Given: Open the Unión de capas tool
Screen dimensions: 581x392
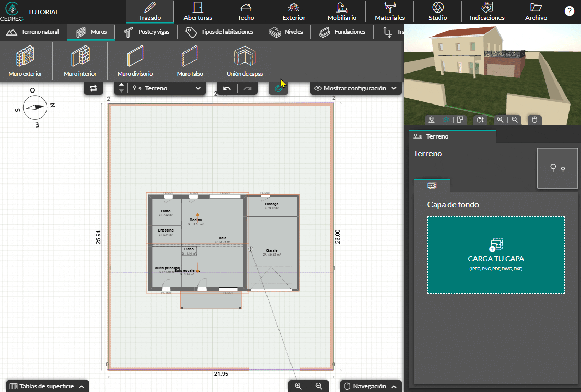Looking at the screenshot, I should pyautogui.click(x=245, y=61).
